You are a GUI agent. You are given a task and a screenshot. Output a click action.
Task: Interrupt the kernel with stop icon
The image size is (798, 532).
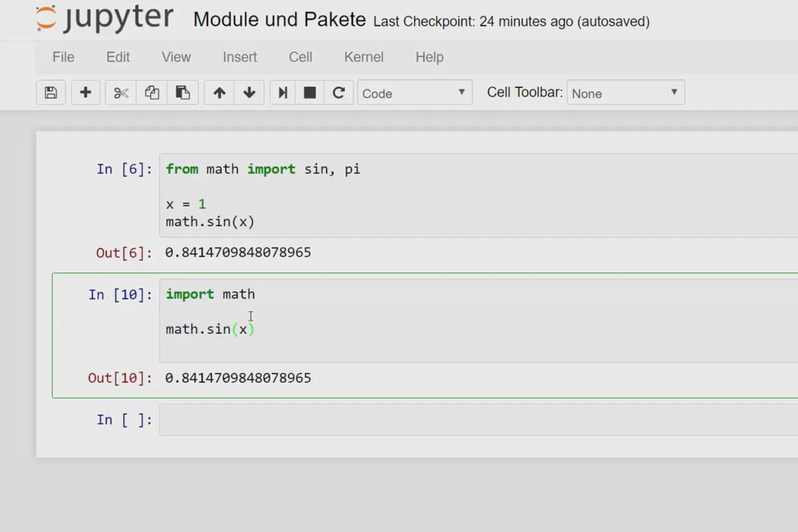coord(310,93)
